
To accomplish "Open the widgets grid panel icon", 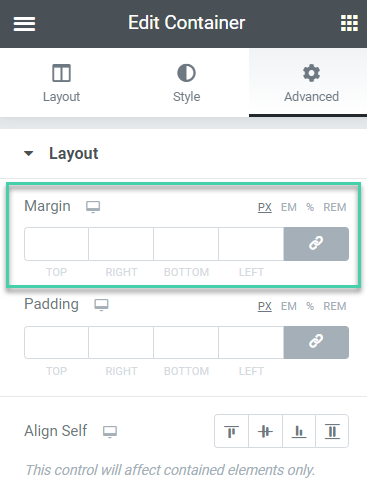I will [x=349, y=23].
